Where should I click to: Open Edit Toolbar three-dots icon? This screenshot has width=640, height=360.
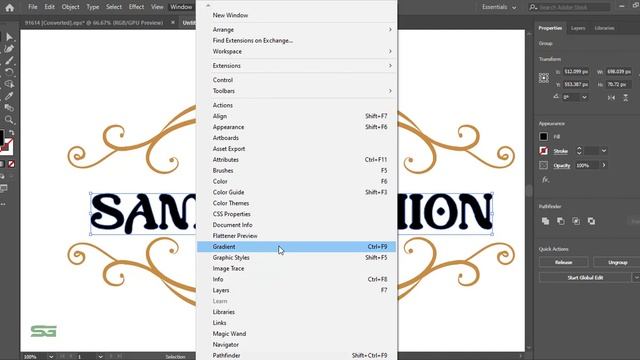coord(3,204)
